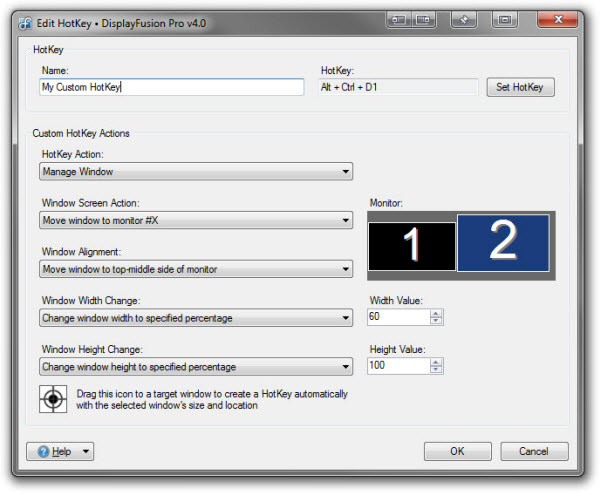Click the blue Help question mark icon
Viewport: 600px width, 493px height.
click(43, 452)
